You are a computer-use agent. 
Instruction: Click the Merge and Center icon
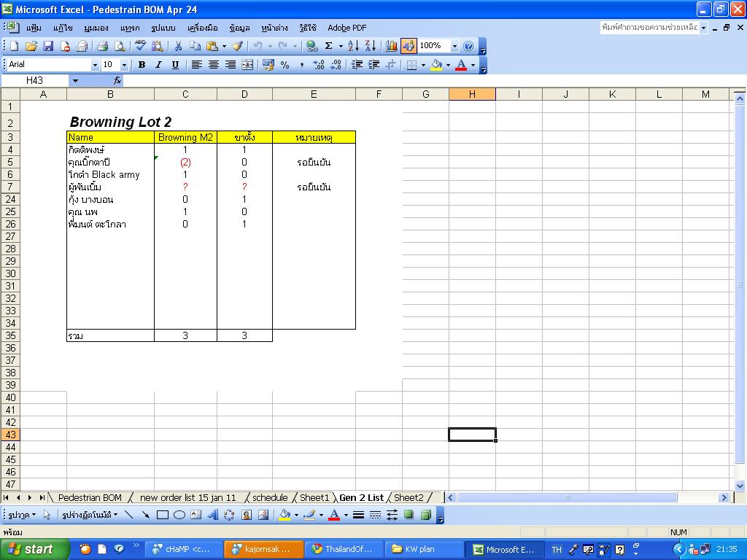(247, 65)
